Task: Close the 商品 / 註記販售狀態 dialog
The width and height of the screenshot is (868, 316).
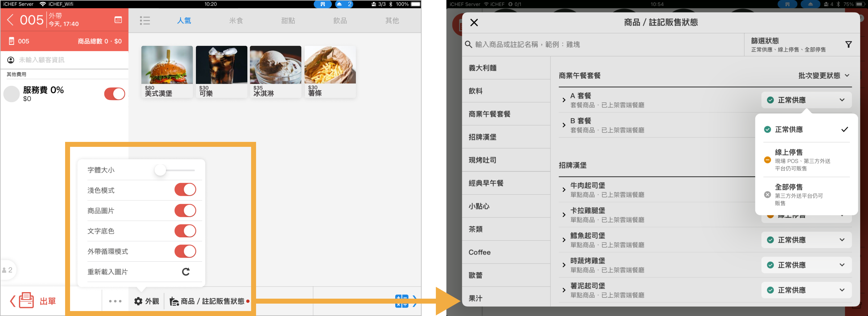Action: tap(474, 23)
